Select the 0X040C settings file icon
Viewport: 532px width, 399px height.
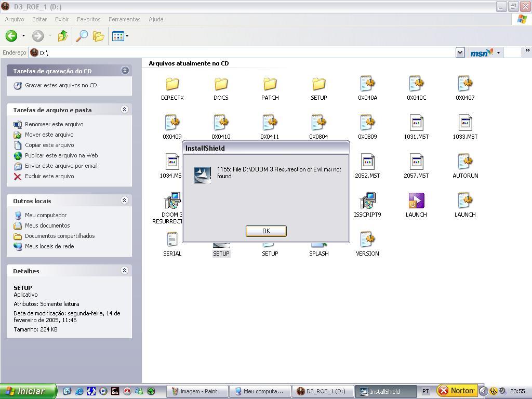click(416, 84)
